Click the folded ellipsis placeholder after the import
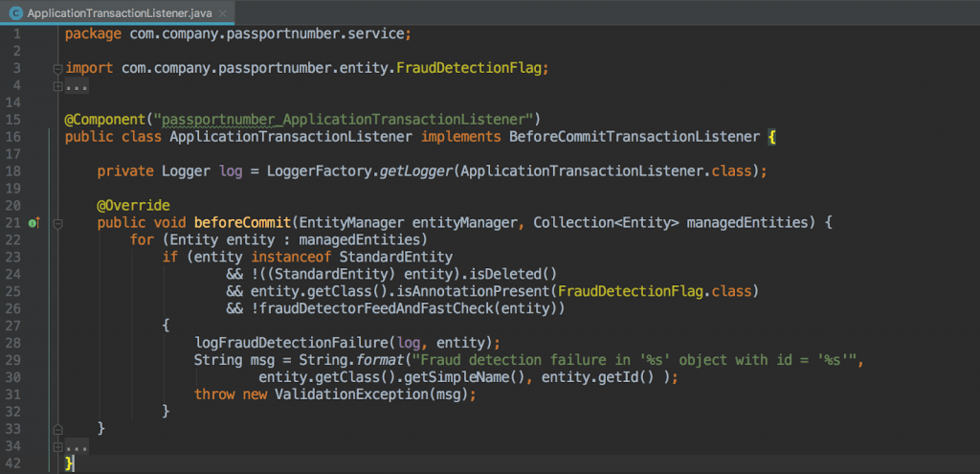The width and height of the screenshot is (980, 474). pos(77,87)
